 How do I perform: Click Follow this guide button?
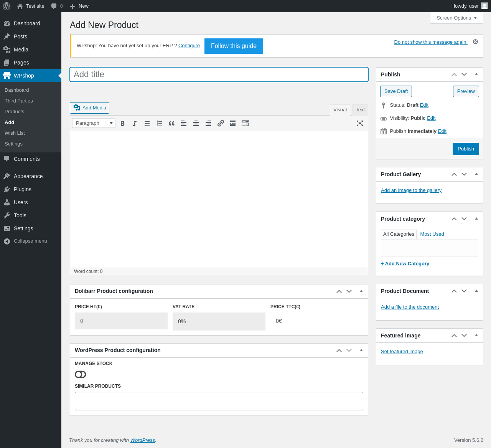click(234, 46)
